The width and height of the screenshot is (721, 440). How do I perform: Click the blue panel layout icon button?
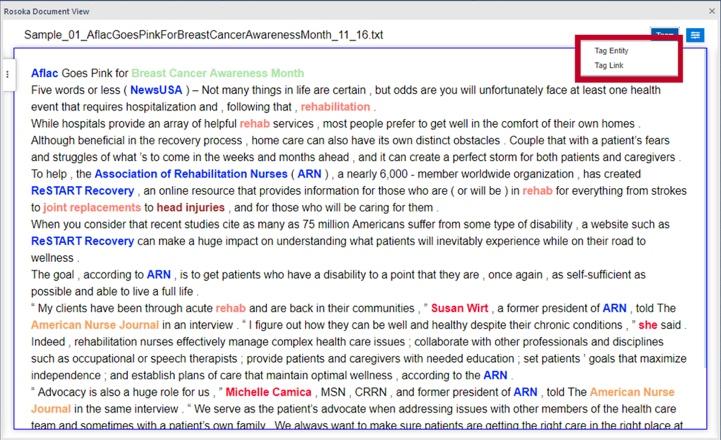pyautogui.click(x=695, y=34)
